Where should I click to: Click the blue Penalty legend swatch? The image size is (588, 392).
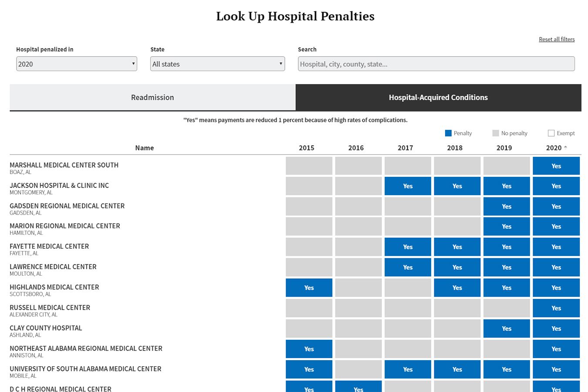[448, 133]
